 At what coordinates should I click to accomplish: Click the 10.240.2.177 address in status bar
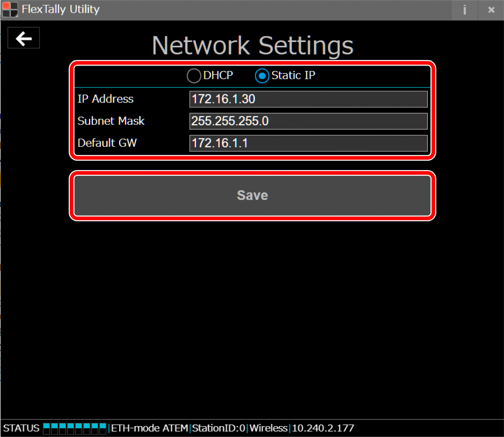[x=323, y=428]
